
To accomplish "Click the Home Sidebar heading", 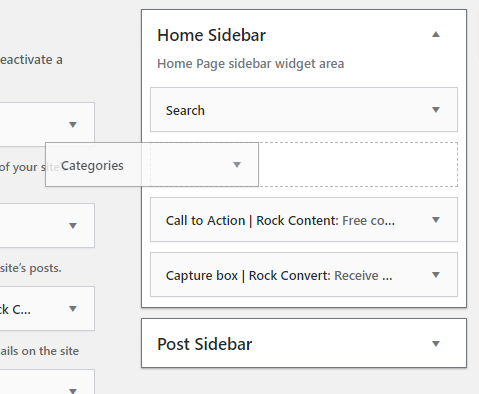I will click(x=212, y=35).
